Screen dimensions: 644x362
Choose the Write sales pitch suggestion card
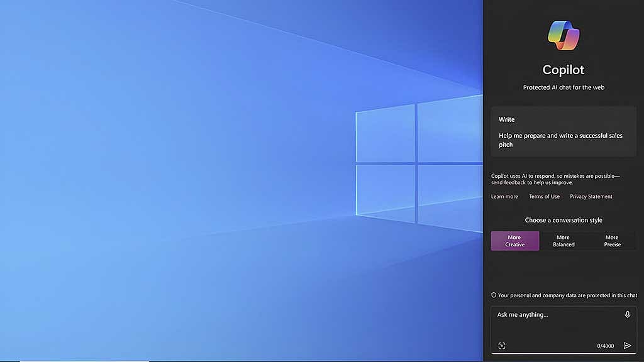tap(563, 132)
